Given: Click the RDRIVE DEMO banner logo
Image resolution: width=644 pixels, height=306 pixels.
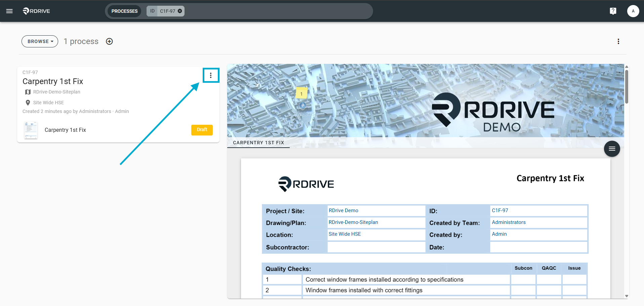Looking at the screenshot, I should [493, 112].
